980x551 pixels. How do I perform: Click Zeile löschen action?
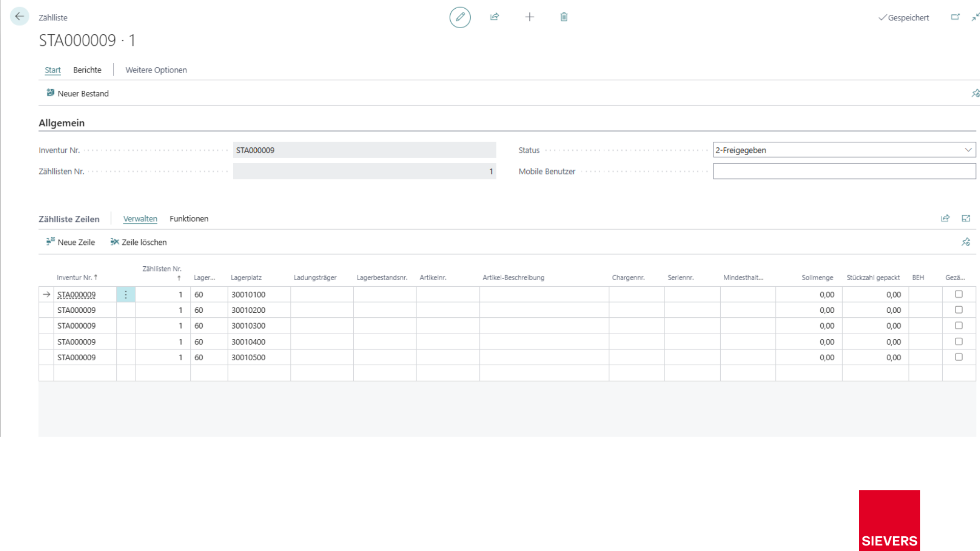point(139,242)
